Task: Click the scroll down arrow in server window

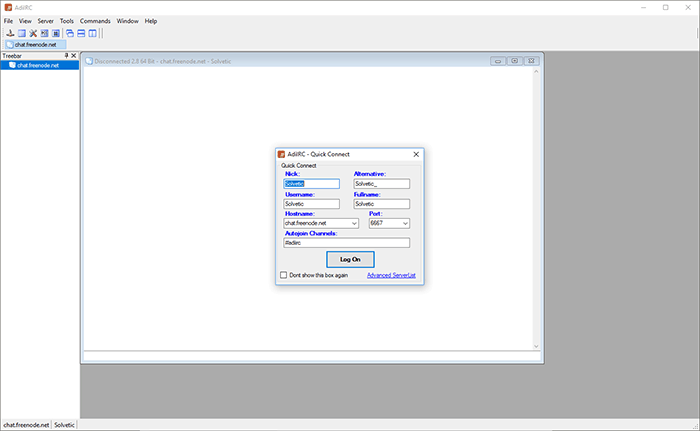Action: coord(536,346)
